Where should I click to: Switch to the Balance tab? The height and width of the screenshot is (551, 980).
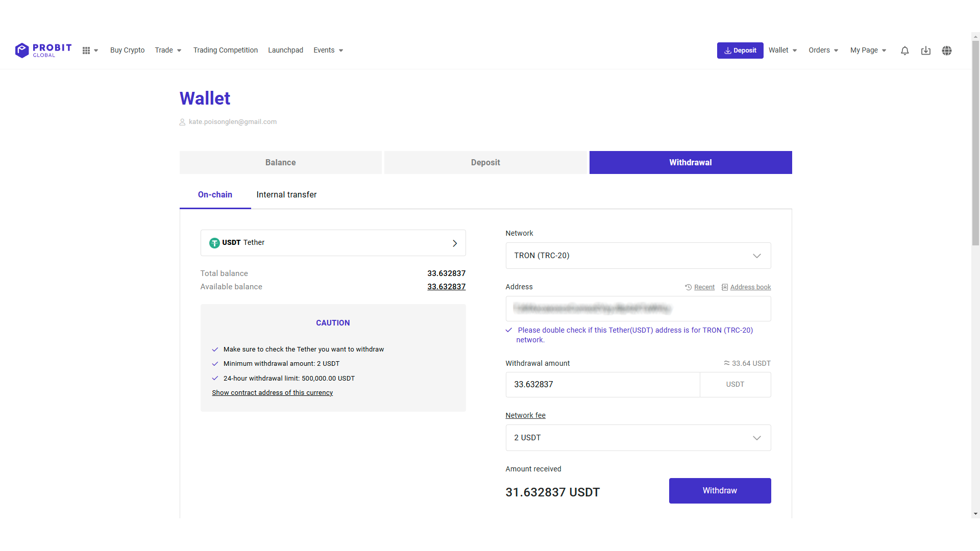tap(280, 162)
